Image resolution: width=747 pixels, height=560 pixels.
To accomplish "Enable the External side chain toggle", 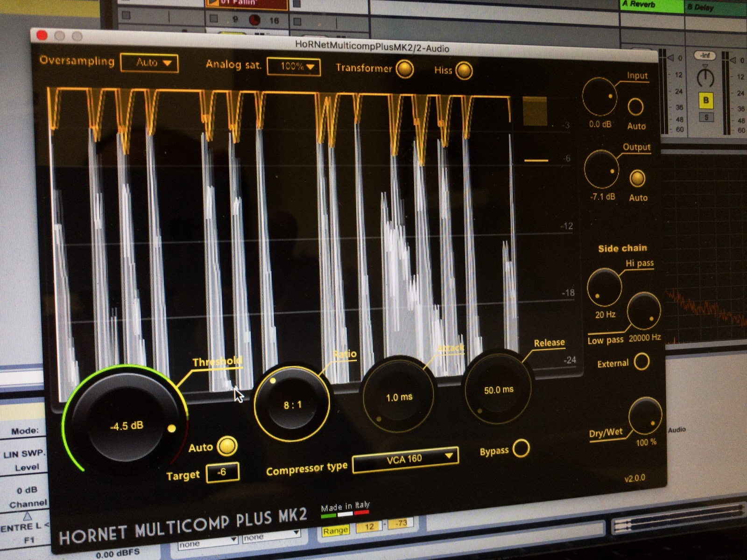I will click(x=641, y=361).
